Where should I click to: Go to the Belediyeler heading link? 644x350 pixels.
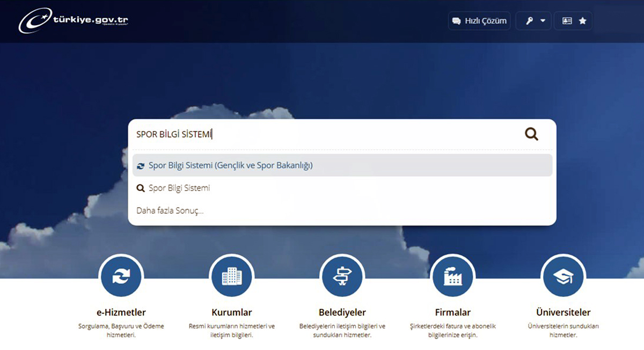tap(342, 312)
